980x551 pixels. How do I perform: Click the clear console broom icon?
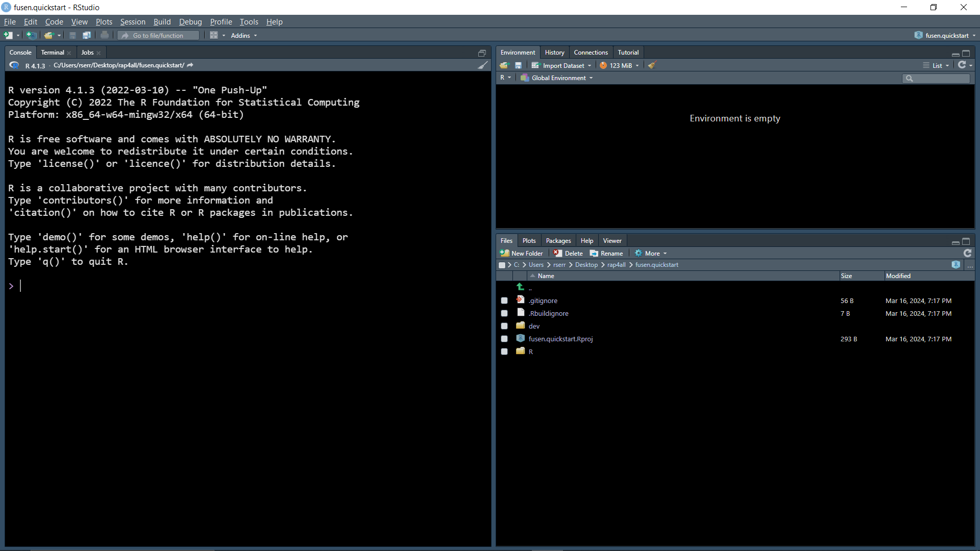coord(482,65)
